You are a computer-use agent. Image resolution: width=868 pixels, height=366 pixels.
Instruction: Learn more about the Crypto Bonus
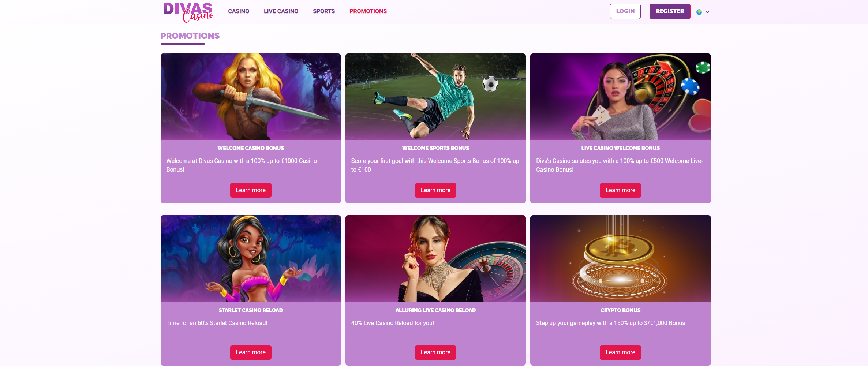tap(620, 352)
